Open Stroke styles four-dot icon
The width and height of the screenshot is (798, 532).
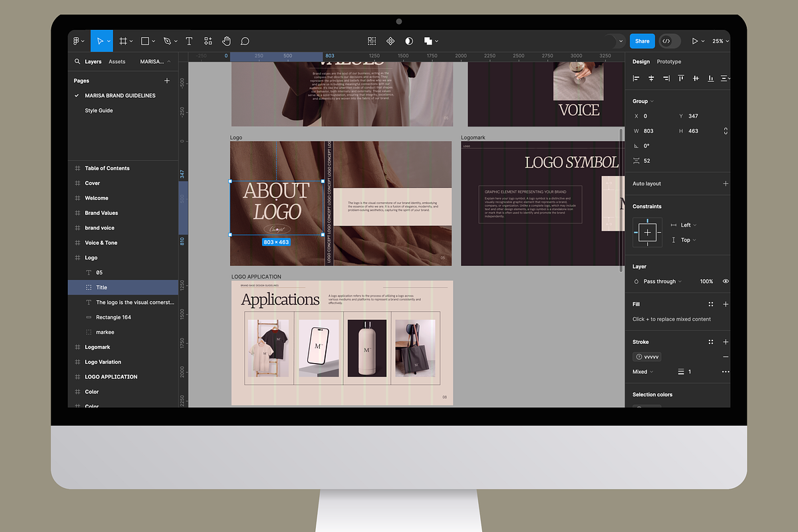(x=711, y=342)
